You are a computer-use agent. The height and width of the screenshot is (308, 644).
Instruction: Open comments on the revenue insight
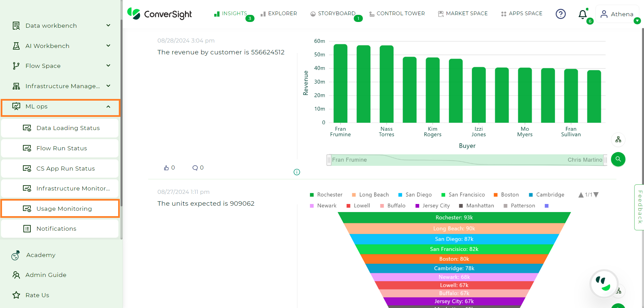click(x=195, y=168)
